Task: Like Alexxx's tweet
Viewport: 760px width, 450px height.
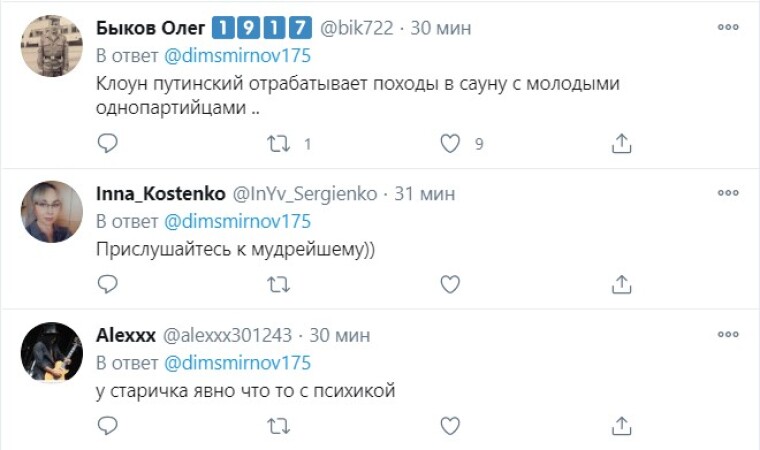Action: tap(451, 427)
